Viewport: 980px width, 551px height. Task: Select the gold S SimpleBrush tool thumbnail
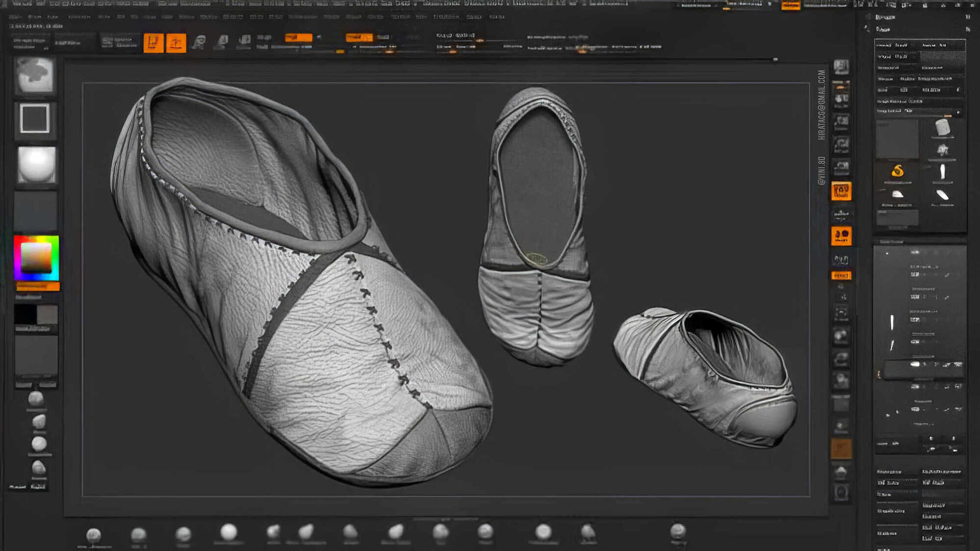tap(897, 171)
